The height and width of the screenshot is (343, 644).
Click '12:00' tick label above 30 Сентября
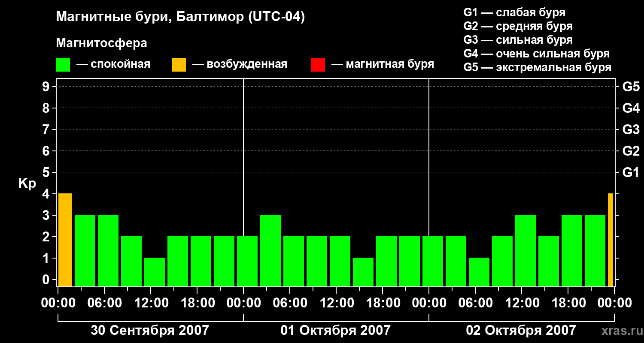(x=151, y=303)
